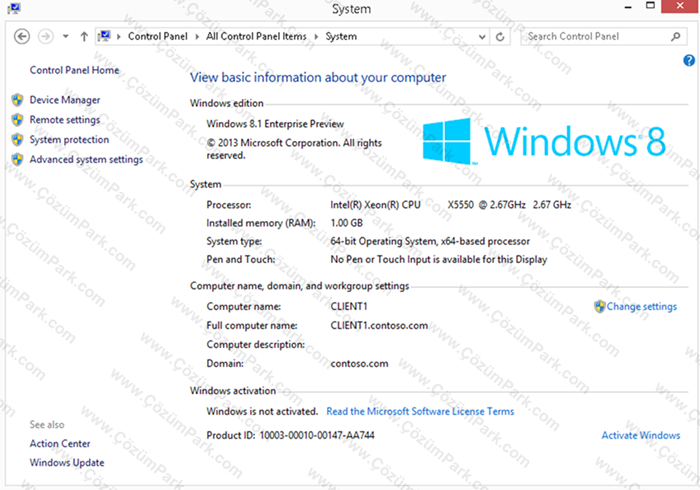Go up one level with Up arrow

pyautogui.click(x=84, y=36)
